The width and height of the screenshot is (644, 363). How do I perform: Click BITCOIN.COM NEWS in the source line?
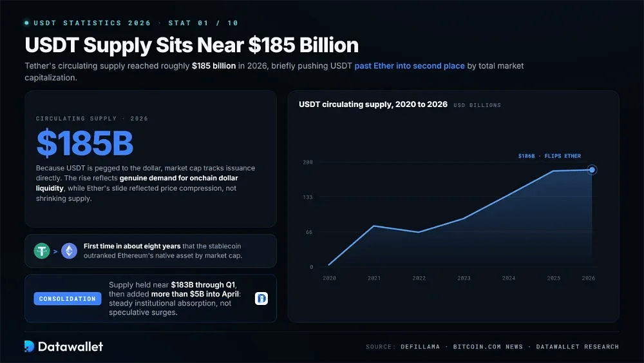488,347
